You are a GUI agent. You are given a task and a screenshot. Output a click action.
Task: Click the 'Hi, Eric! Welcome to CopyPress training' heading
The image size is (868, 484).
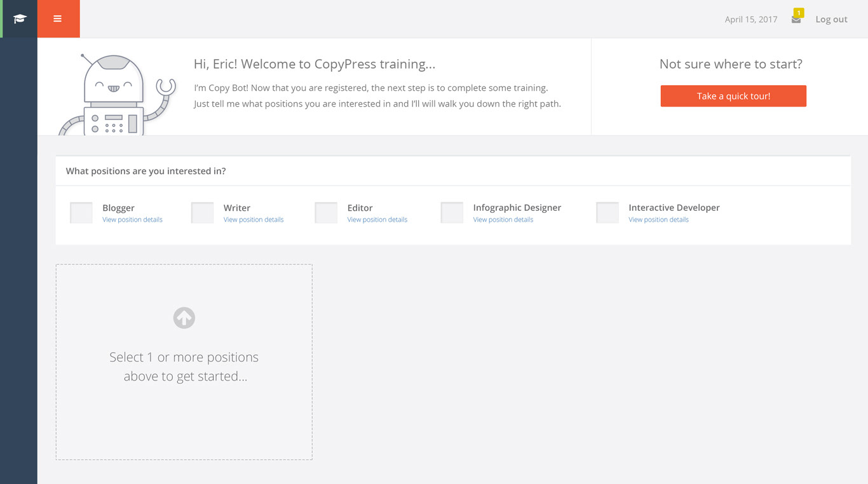(x=315, y=64)
